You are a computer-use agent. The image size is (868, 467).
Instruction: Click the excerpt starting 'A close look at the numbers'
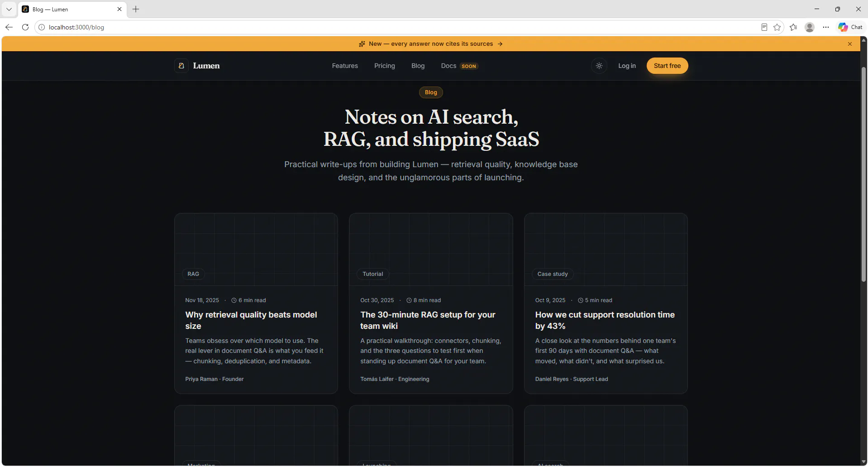(x=606, y=351)
